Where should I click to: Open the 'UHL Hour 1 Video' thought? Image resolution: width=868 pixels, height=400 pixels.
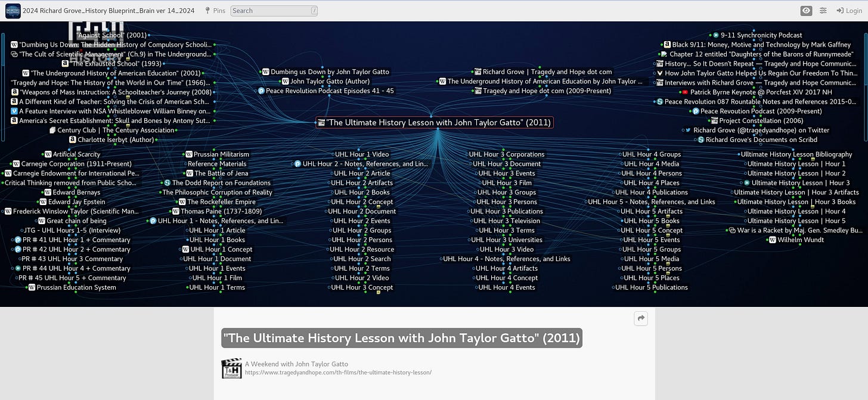[362, 154]
